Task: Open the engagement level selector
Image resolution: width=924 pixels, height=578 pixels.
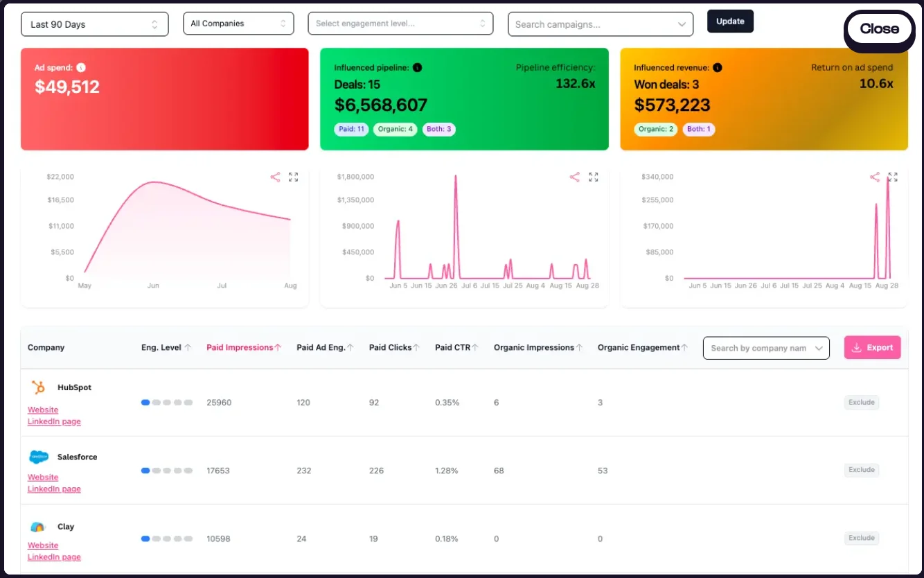Action: [400, 24]
